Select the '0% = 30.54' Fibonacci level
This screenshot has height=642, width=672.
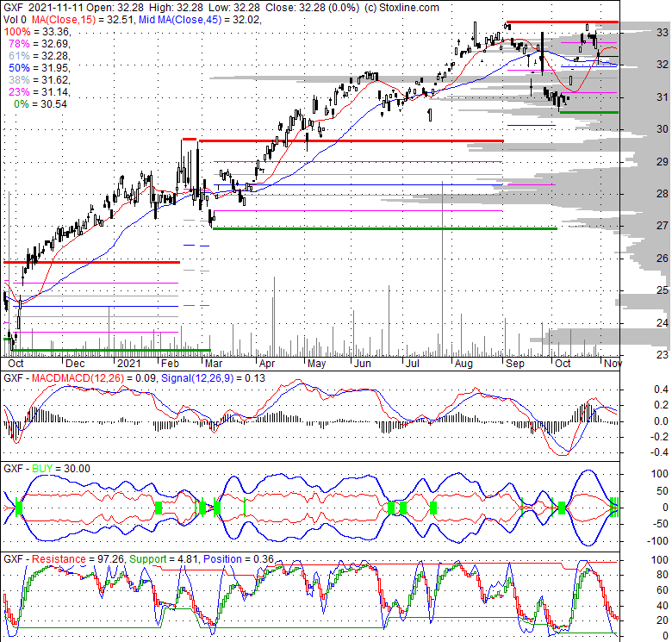40,103
